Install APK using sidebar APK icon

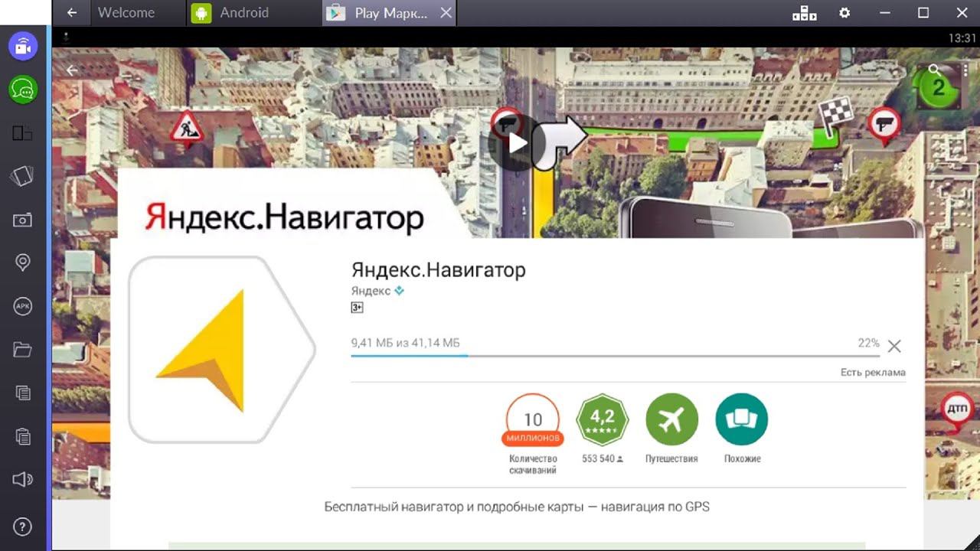[x=23, y=307]
